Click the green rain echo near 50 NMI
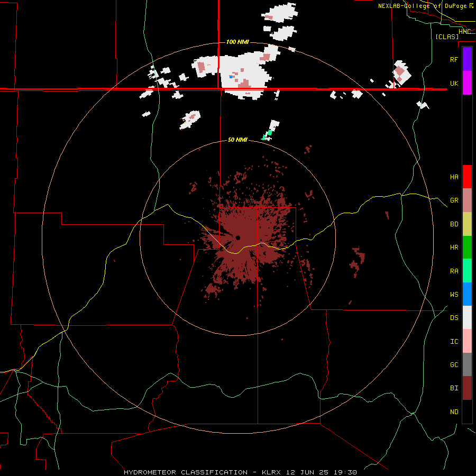 [x=269, y=133]
